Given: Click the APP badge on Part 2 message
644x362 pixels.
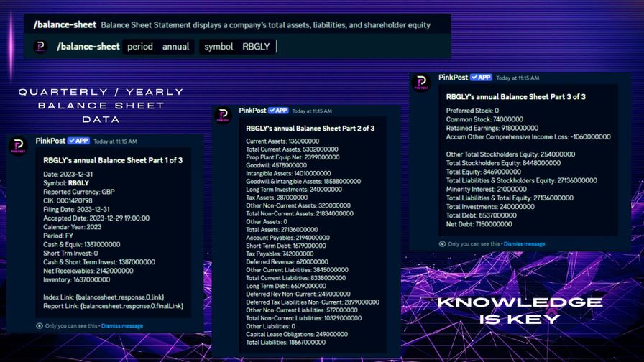Looking at the screenshot, I should 278,111.
